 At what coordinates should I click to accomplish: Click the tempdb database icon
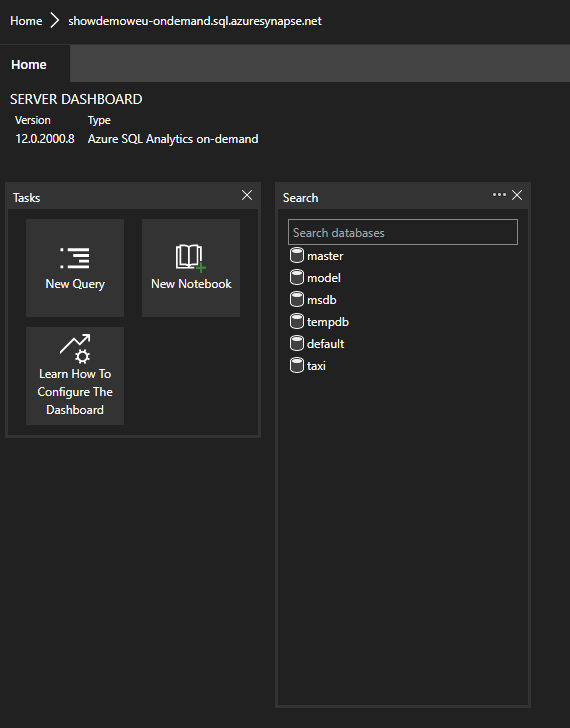(297, 321)
